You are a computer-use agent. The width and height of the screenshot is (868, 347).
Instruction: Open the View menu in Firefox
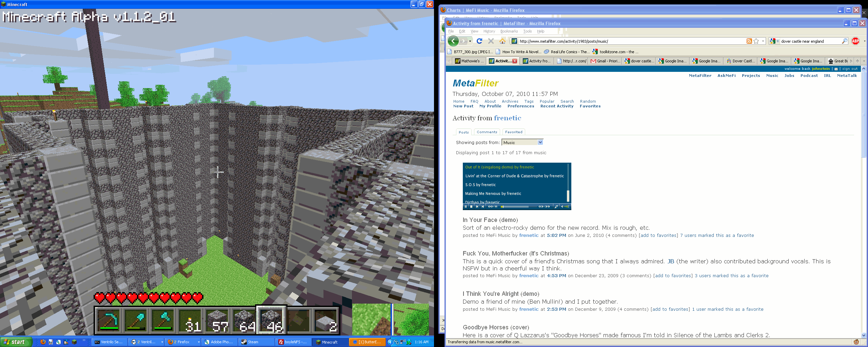point(474,31)
